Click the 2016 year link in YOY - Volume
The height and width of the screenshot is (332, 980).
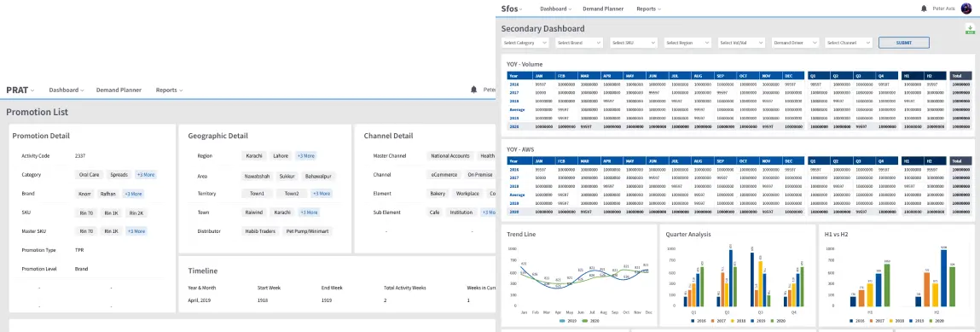pos(513,84)
